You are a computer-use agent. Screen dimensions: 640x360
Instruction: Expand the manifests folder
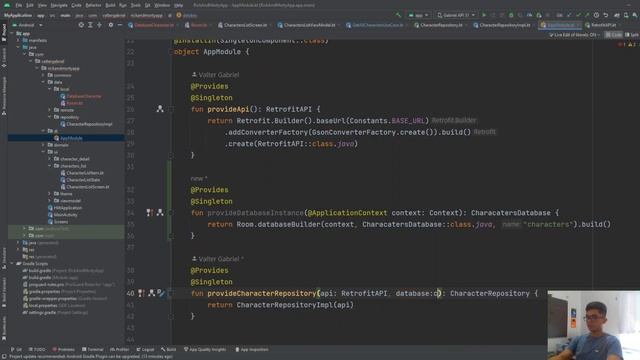[18, 40]
